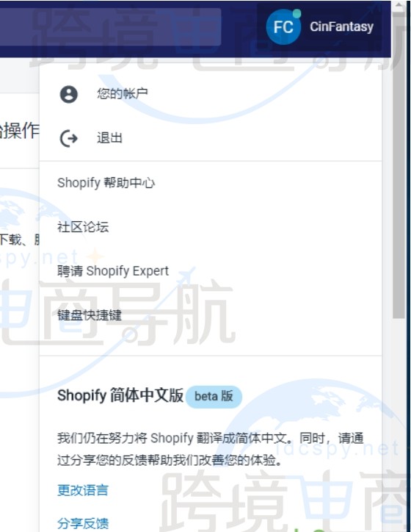The image size is (411, 532).
Task: Click the 更改语言 link
Action: click(83, 490)
